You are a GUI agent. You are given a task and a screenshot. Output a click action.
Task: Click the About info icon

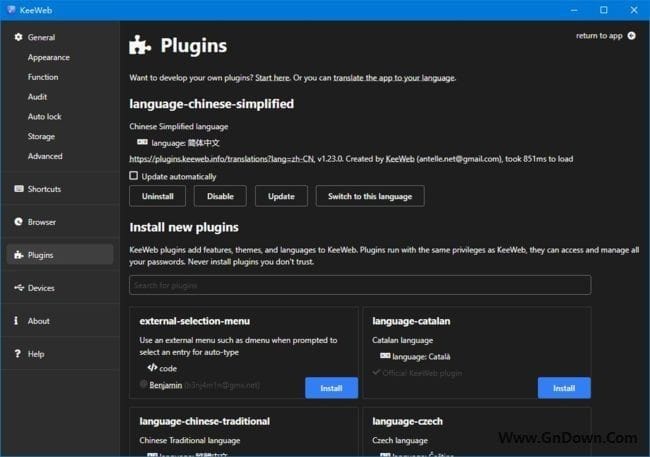16,321
